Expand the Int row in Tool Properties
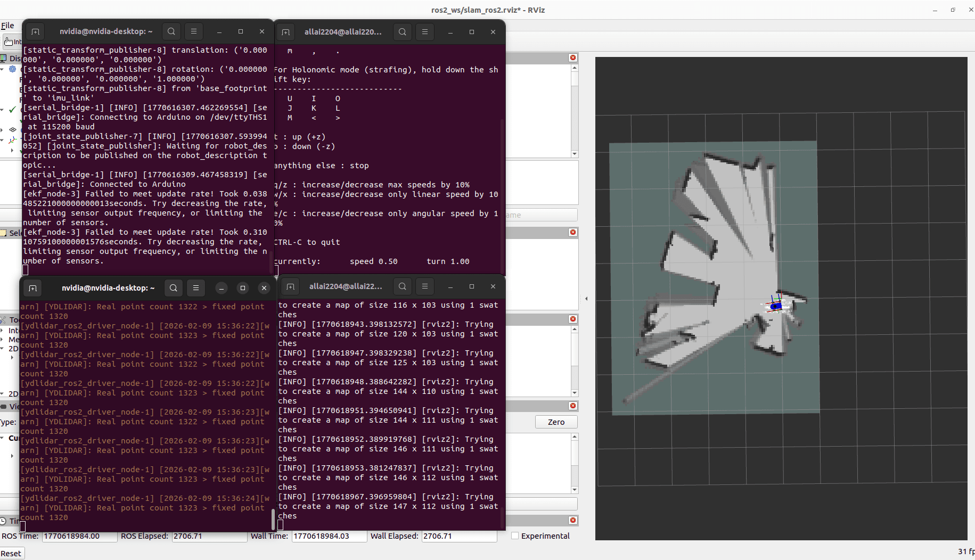 (3, 331)
